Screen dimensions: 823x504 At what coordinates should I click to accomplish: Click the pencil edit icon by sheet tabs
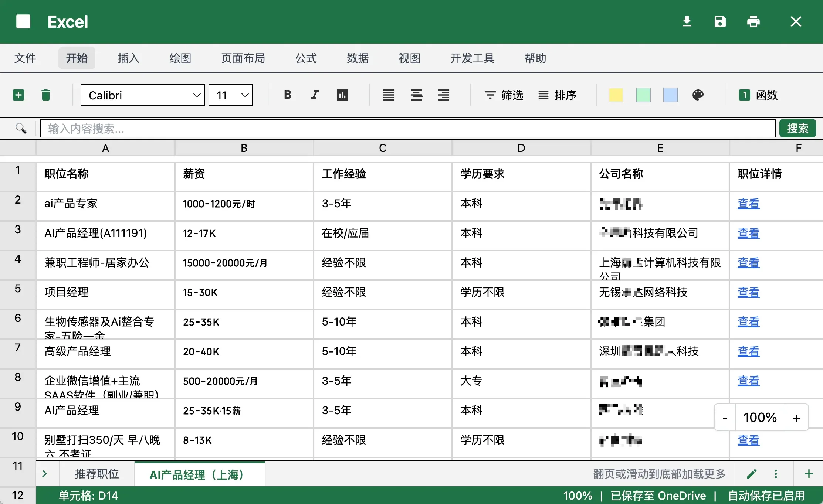pyautogui.click(x=752, y=474)
